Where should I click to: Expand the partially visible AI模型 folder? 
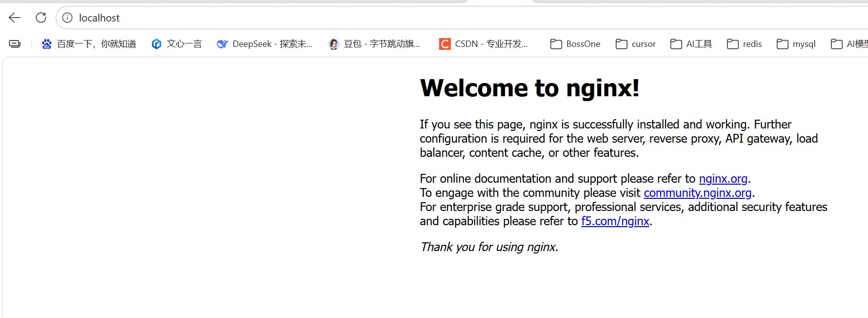click(x=849, y=44)
